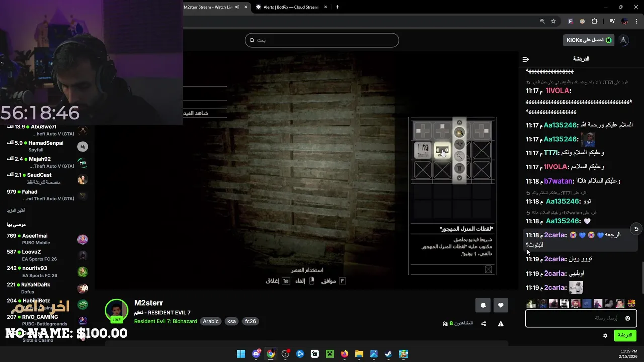The image size is (644, 362).
Task: Click the viewer count under the stream
Action: pyautogui.click(x=458, y=323)
